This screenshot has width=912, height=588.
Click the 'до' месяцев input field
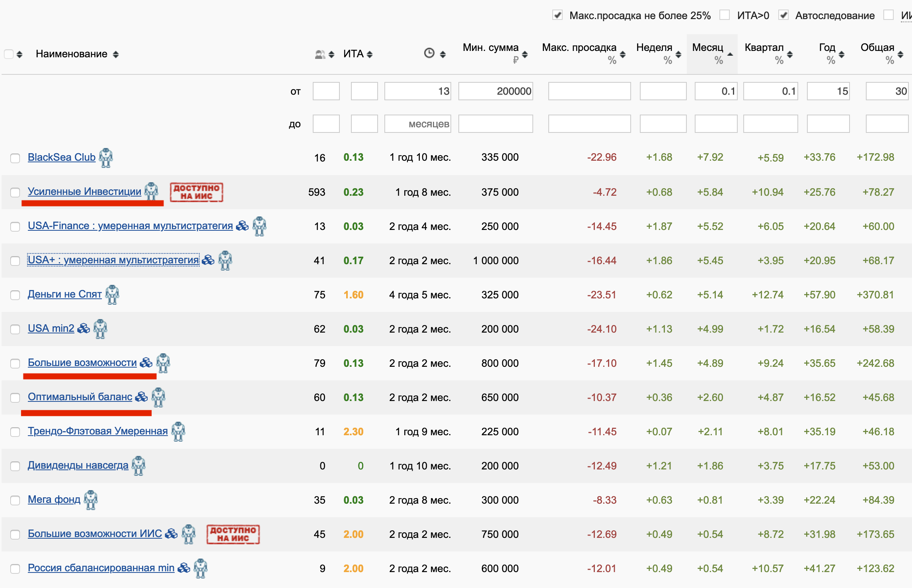coord(418,124)
